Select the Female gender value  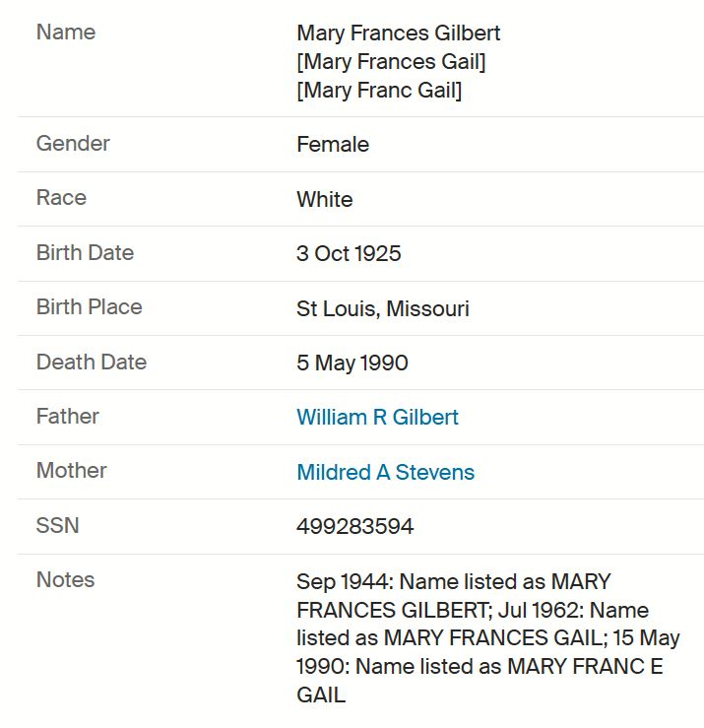333,145
